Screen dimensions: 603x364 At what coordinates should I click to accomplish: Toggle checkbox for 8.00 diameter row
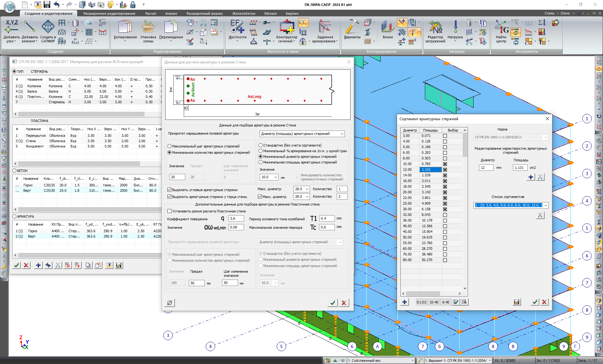pyautogui.click(x=445, y=158)
